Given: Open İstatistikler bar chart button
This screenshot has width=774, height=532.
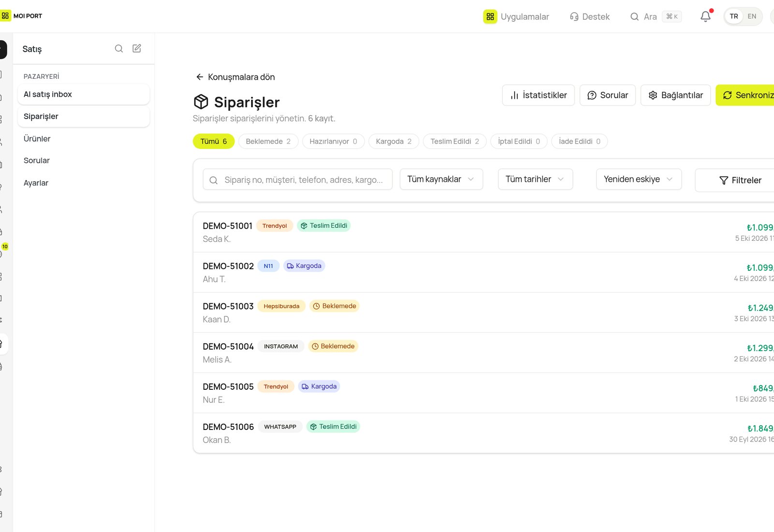Looking at the screenshot, I should [x=538, y=95].
